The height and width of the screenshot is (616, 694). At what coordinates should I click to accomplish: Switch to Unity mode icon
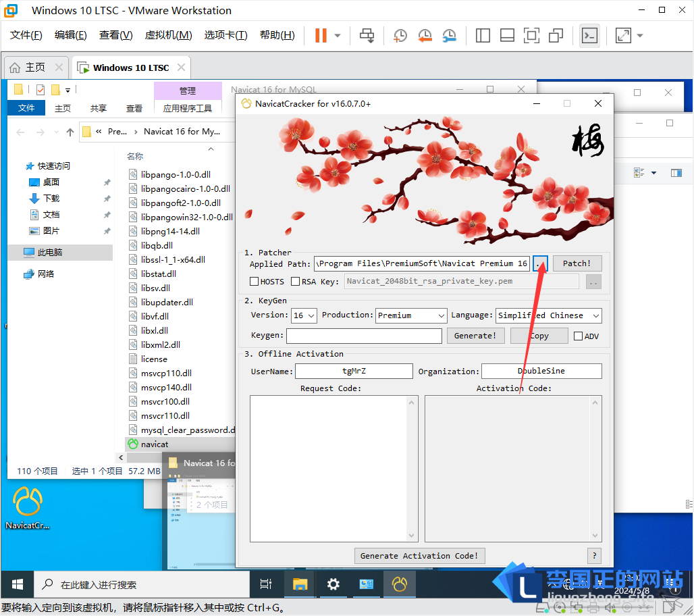tap(556, 35)
